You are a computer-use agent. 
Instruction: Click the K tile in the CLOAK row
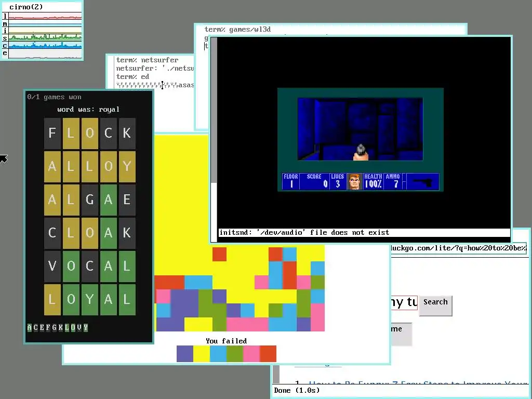click(127, 233)
